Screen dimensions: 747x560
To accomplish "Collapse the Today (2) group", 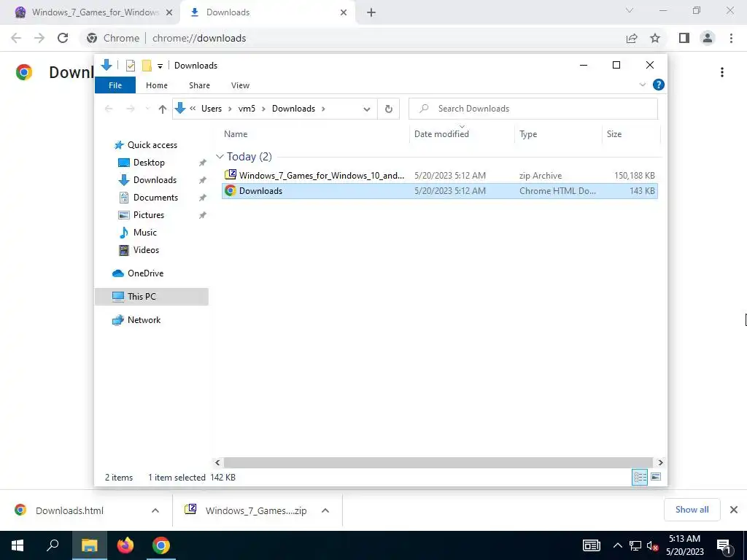I will 220,157.
